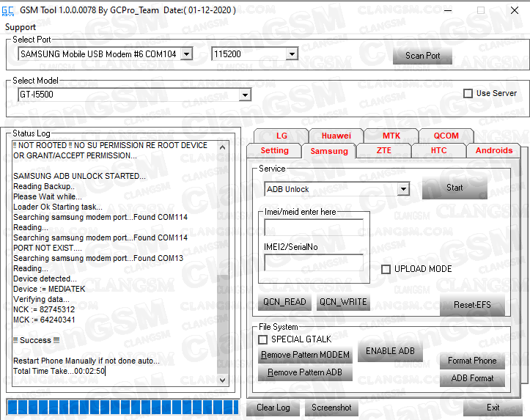Open the Androids tab

click(494, 150)
